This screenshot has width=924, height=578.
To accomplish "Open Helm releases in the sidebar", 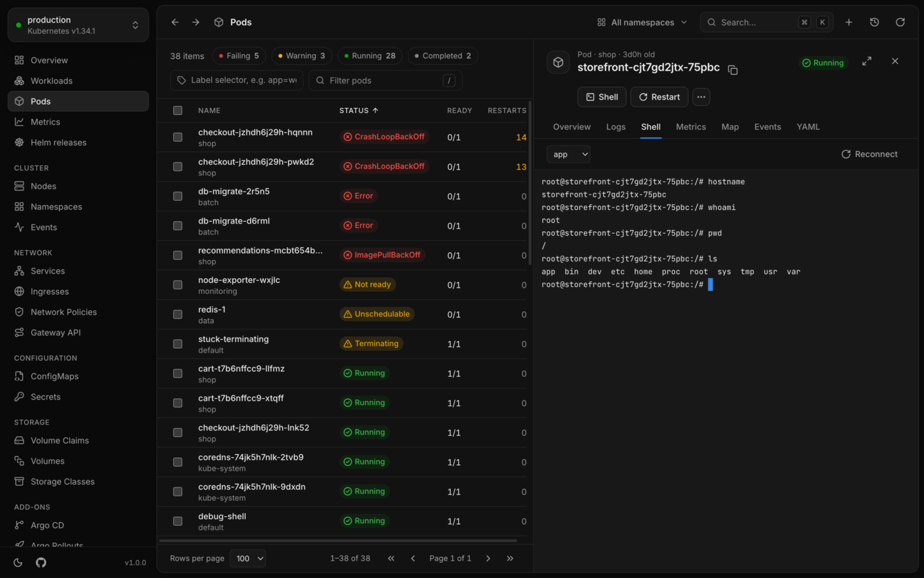I will click(x=78, y=143).
